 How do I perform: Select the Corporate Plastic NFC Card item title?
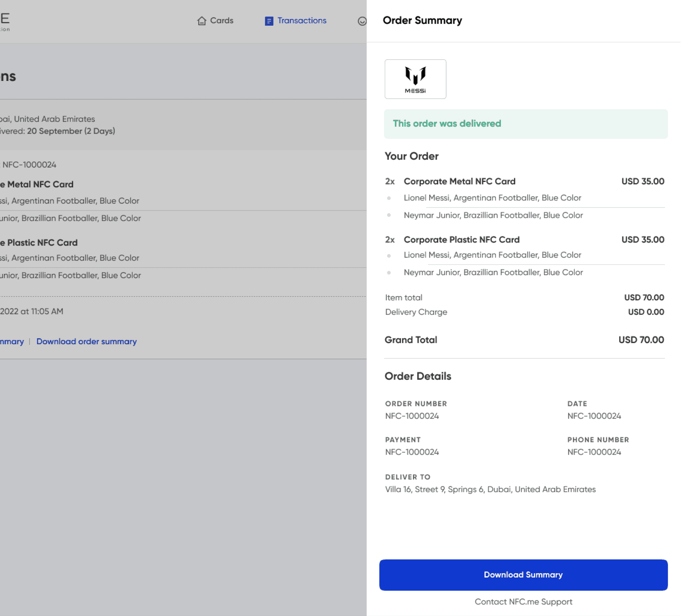tap(461, 240)
